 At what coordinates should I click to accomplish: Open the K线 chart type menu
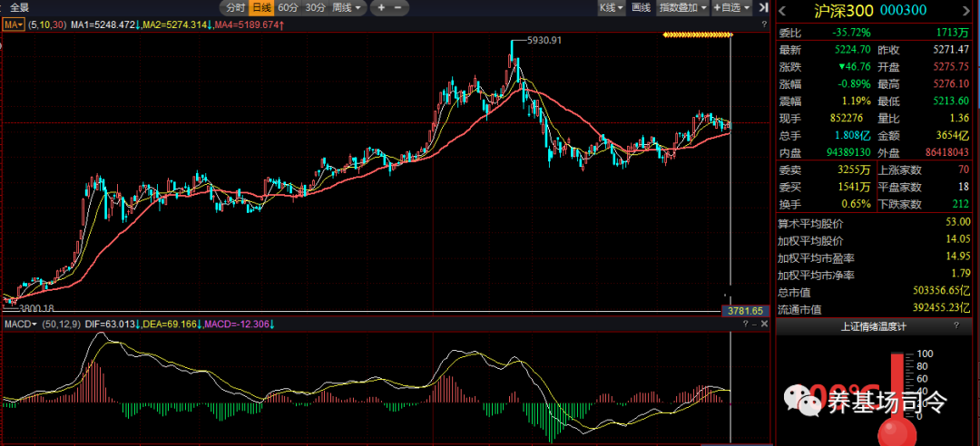tap(612, 7)
